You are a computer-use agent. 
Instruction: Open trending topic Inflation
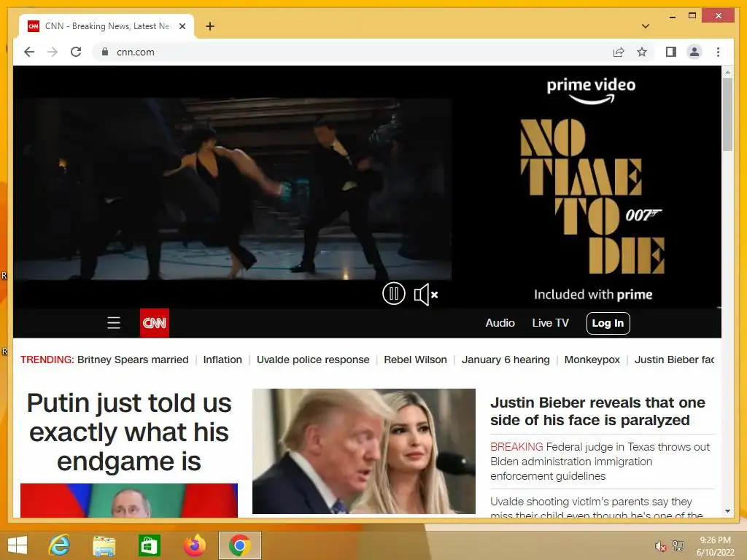tap(222, 359)
